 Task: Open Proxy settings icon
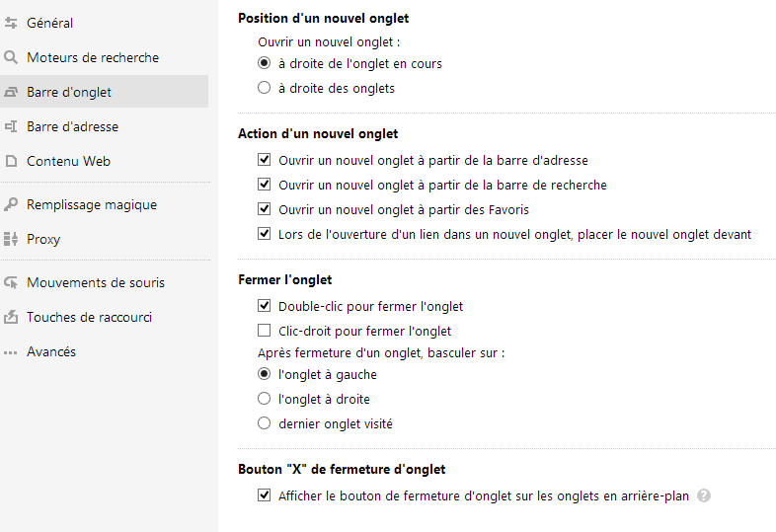coord(11,239)
